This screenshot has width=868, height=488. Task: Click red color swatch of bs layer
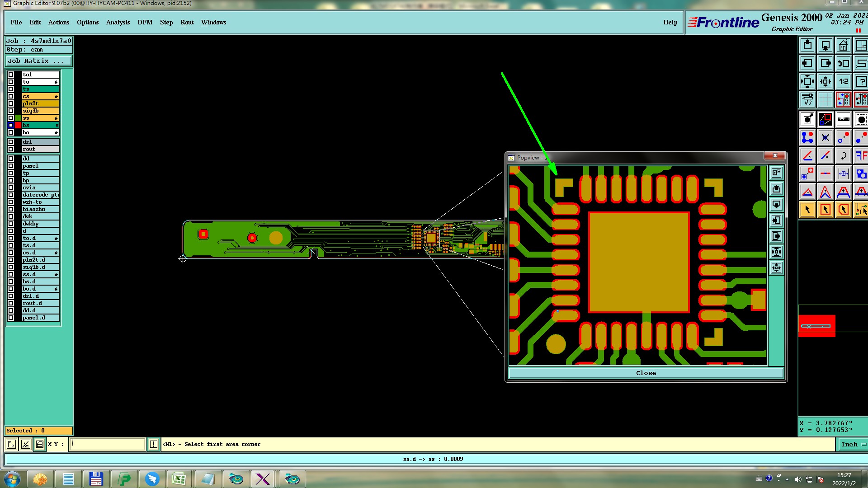click(18, 125)
